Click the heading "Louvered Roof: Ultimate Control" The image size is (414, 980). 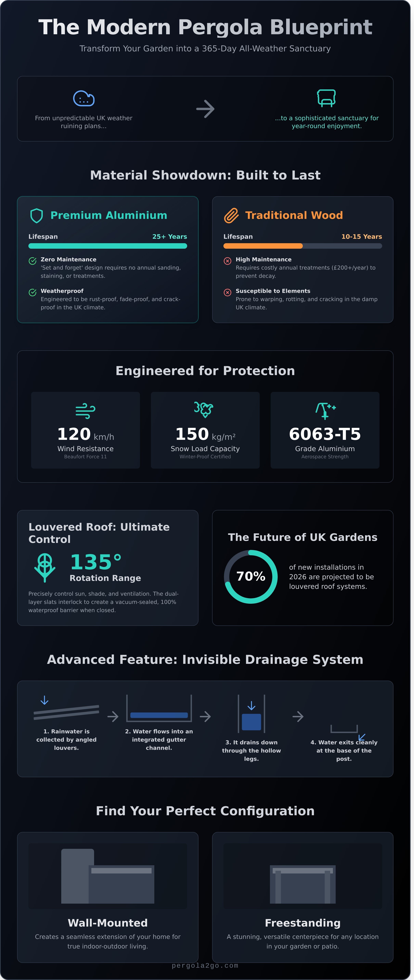(x=99, y=533)
